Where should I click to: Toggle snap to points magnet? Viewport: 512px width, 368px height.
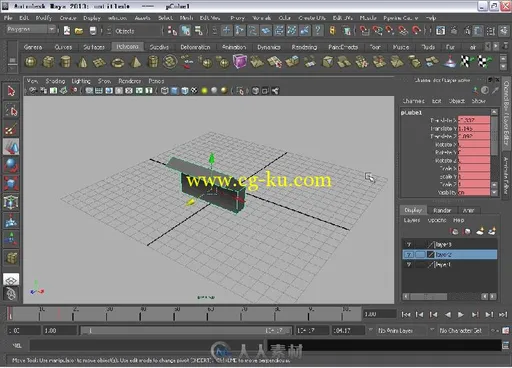[390, 31]
